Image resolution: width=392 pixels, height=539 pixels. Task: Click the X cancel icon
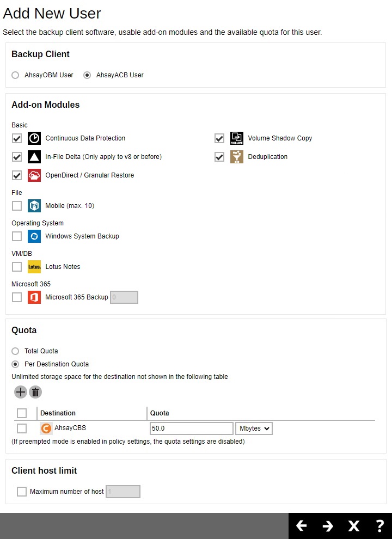coord(354,526)
